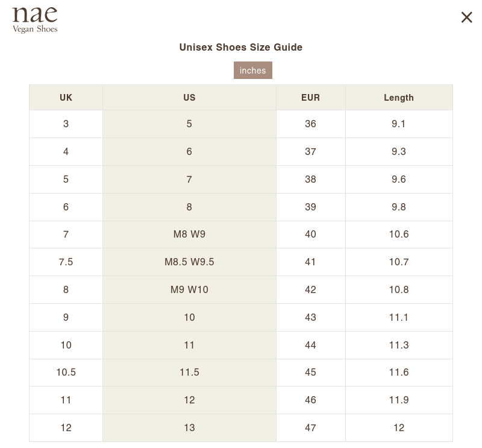Click the nae Vegan Shoes logo
This screenshot has height=448, width=482.
(x=35, y=19)
